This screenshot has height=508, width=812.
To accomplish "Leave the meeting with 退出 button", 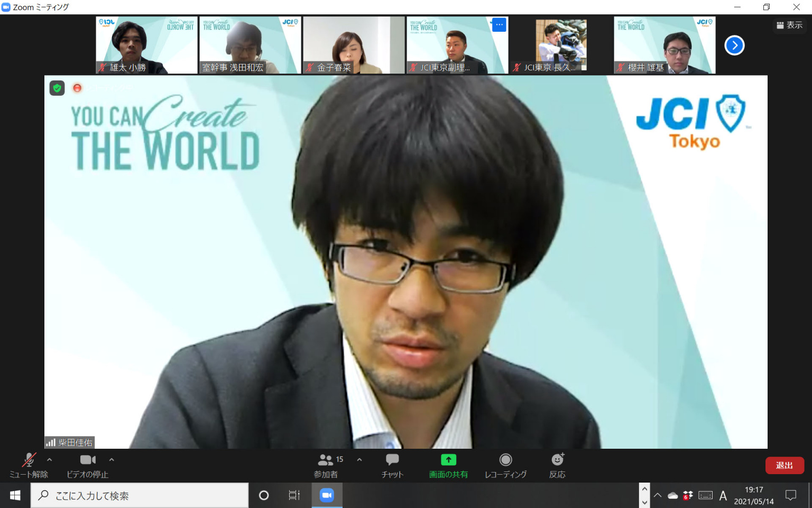I will click(x=785, y=465).
